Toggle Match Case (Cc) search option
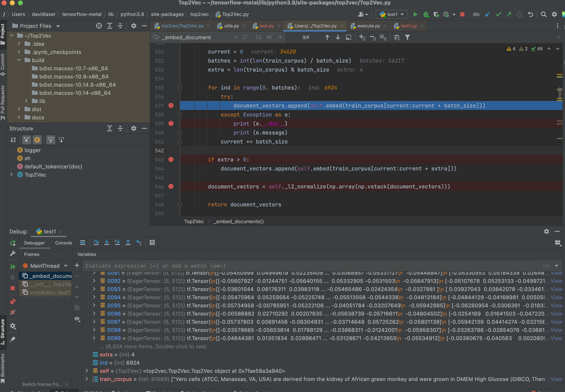 [259, 37]
